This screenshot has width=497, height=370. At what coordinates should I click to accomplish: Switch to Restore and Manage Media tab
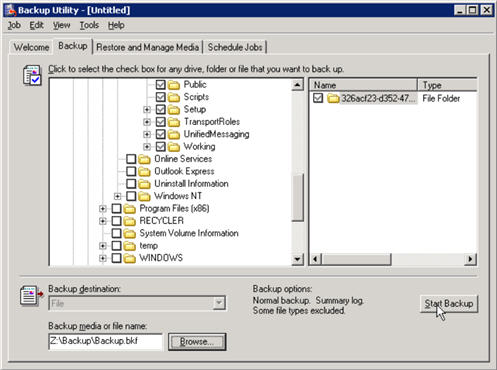click(x=147, y=47)
